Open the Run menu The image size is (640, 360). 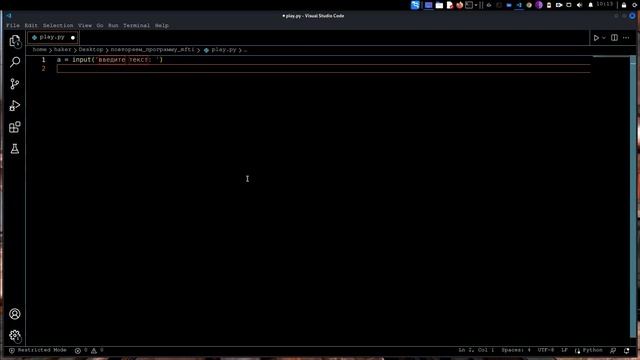pos(113,25)
